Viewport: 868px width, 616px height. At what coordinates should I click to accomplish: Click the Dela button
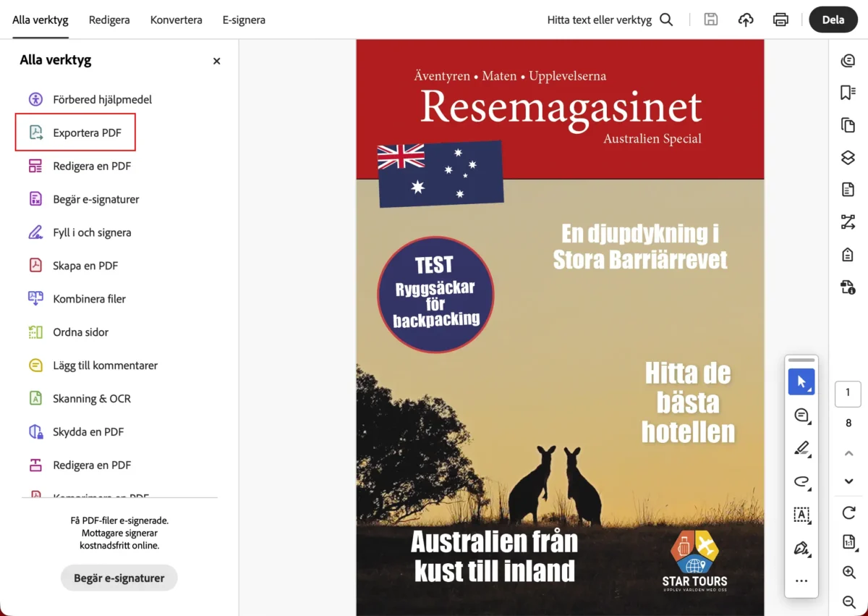pos(833,20)
